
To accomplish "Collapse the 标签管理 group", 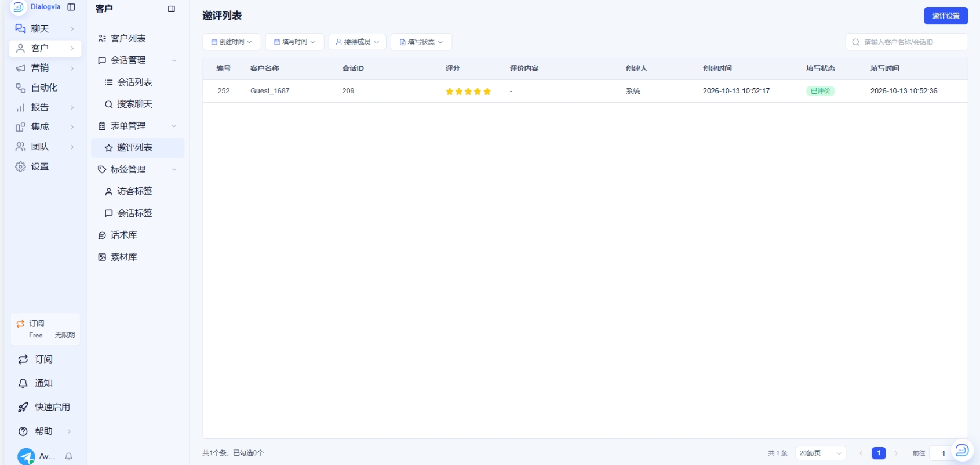I will point(174,169).
